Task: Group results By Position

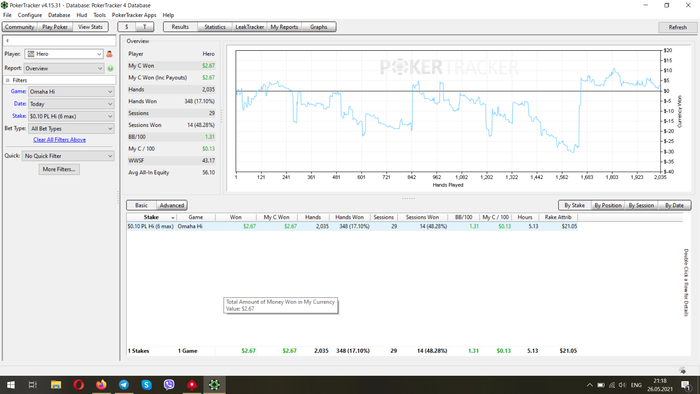Action: [608, 206]
